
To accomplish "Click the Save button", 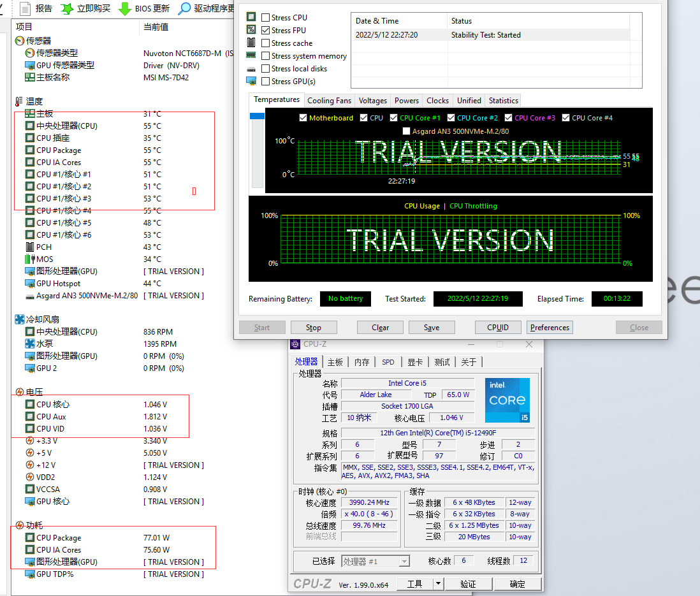I will (x=432, y=328).
